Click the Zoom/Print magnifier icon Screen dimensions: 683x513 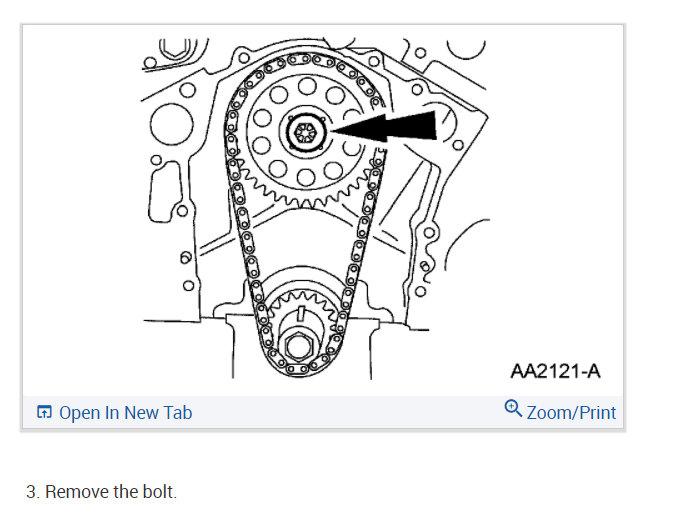click(x=513, y=408)
